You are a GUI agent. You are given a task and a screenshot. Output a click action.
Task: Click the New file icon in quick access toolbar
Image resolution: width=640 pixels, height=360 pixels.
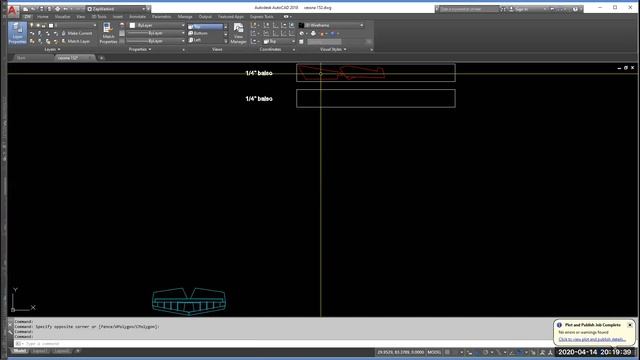point(26,9)
